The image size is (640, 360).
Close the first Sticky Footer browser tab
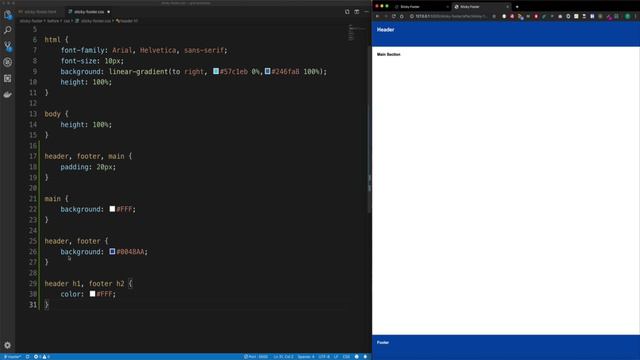tap(447, 7)
